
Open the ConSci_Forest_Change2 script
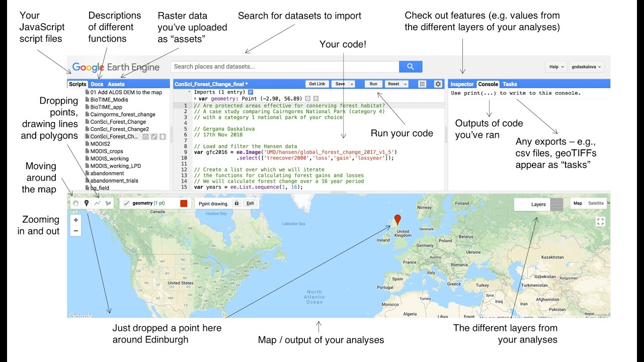117,129
